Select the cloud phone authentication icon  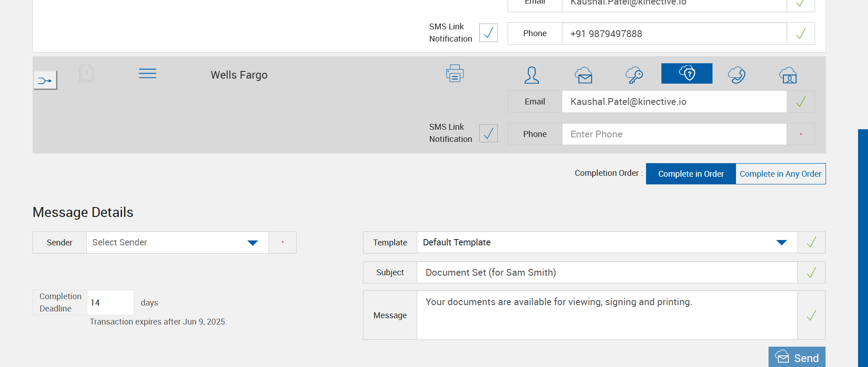[x=736, y=75]
